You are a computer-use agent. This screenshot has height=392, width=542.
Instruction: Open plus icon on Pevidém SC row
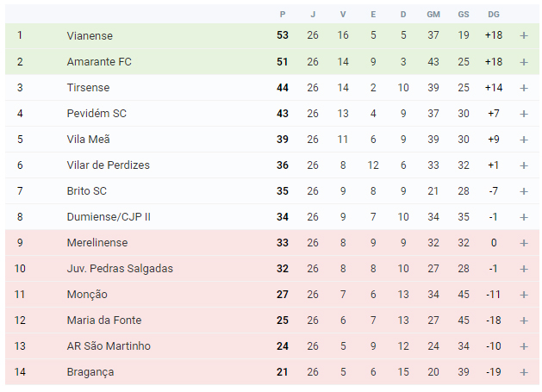coord(524,114)
